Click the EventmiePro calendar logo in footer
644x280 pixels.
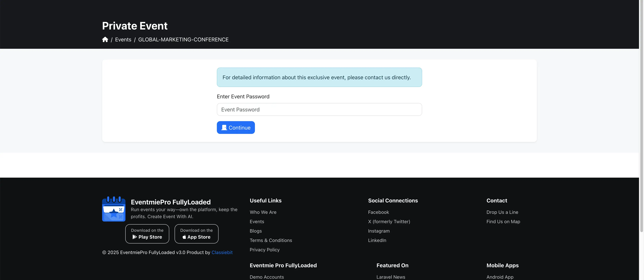pyautogui.click(x=114, y=209)
